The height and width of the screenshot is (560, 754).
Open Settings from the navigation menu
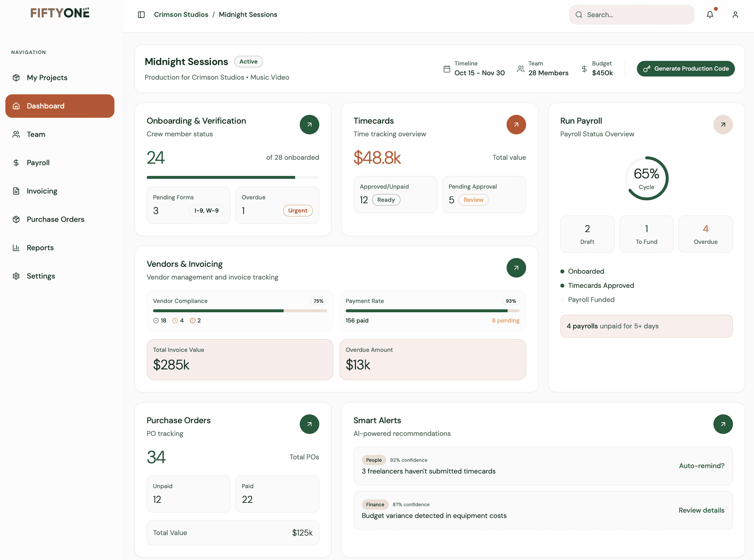[41, 276]
